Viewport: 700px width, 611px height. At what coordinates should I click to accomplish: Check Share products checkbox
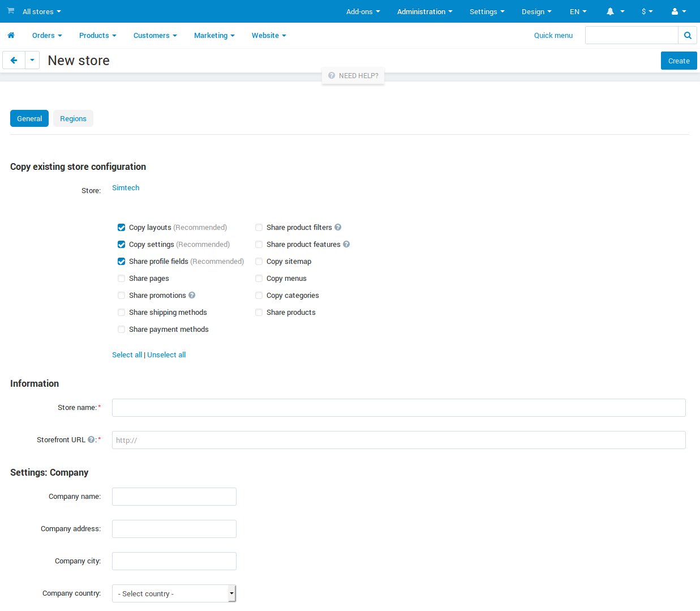point(259,312)
